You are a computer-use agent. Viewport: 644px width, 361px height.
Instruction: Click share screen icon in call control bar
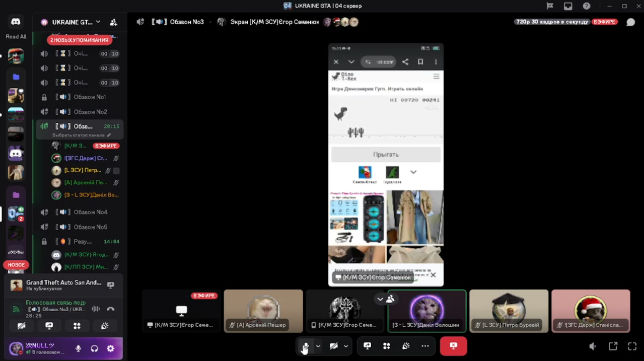click(x=368, y=346)
